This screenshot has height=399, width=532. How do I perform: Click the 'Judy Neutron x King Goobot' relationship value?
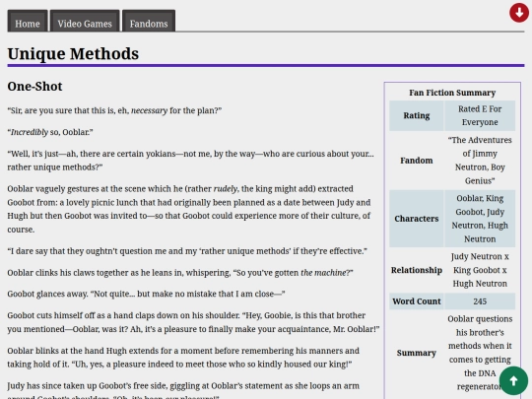pos(480,270)
